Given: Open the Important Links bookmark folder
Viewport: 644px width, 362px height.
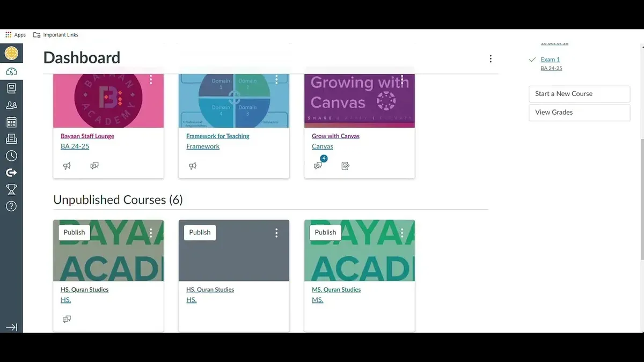Looking at the screenshot, I should (x=56, y=35).
